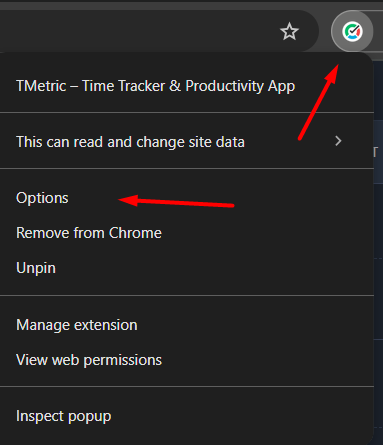Click the TMetric extension icon in toolbar

pyautogui.click(x=352, y=31)
